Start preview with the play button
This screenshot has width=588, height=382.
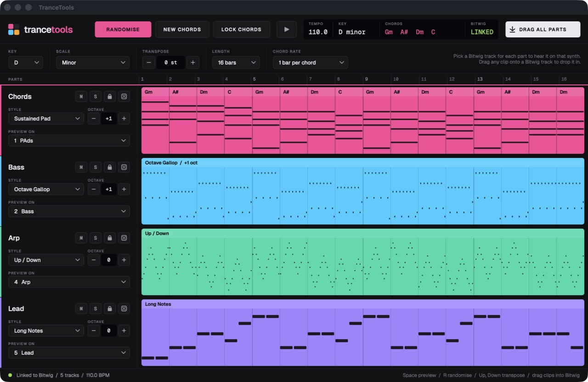tap(287, 29)
